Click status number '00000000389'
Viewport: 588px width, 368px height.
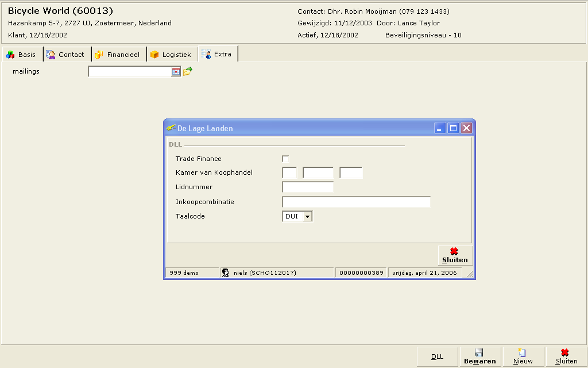click(x=361, y=273)
